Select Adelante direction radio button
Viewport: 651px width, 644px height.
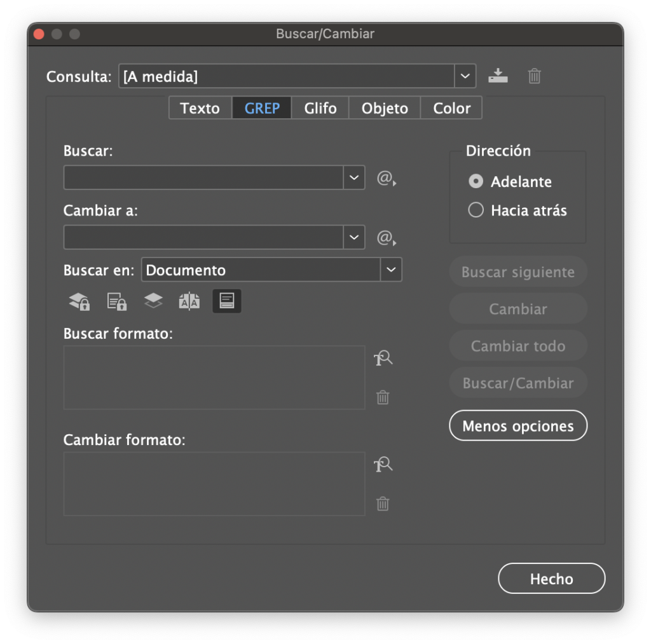point(476,181)
